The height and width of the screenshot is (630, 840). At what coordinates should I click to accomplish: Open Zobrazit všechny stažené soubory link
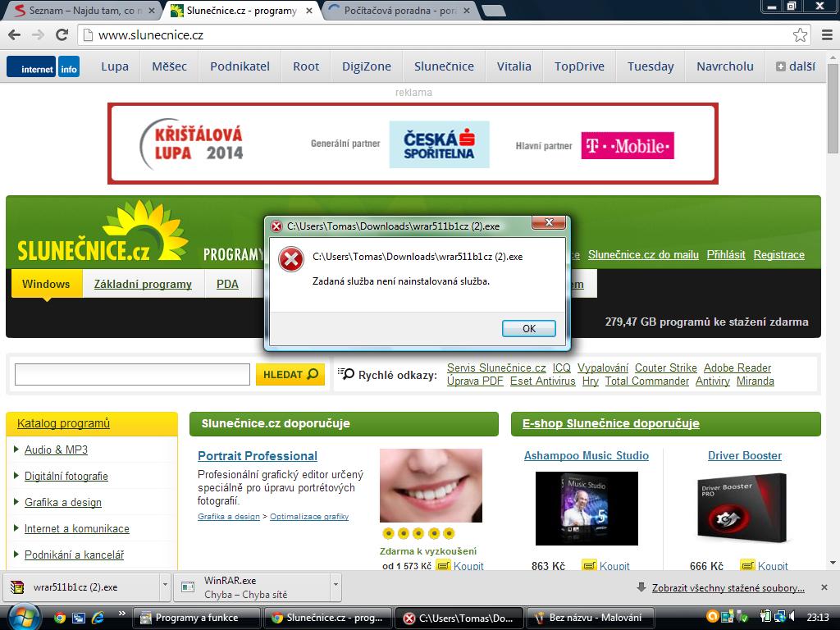[x=728, y=587]
